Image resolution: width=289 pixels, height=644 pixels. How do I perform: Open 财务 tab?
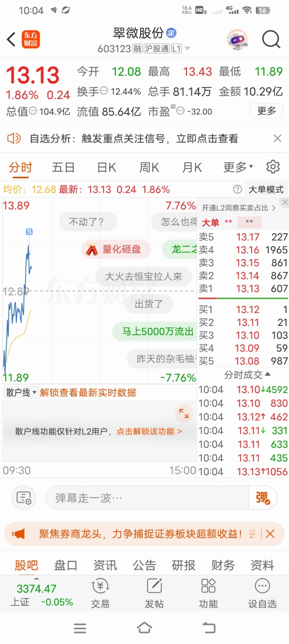tap(223, 565)
